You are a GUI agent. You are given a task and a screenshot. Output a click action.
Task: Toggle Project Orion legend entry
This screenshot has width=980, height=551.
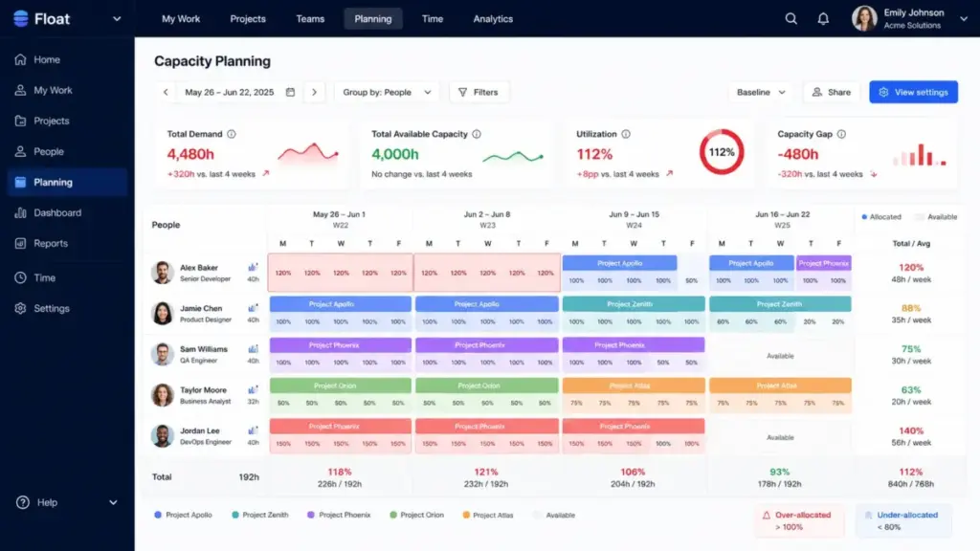(416, 515)
